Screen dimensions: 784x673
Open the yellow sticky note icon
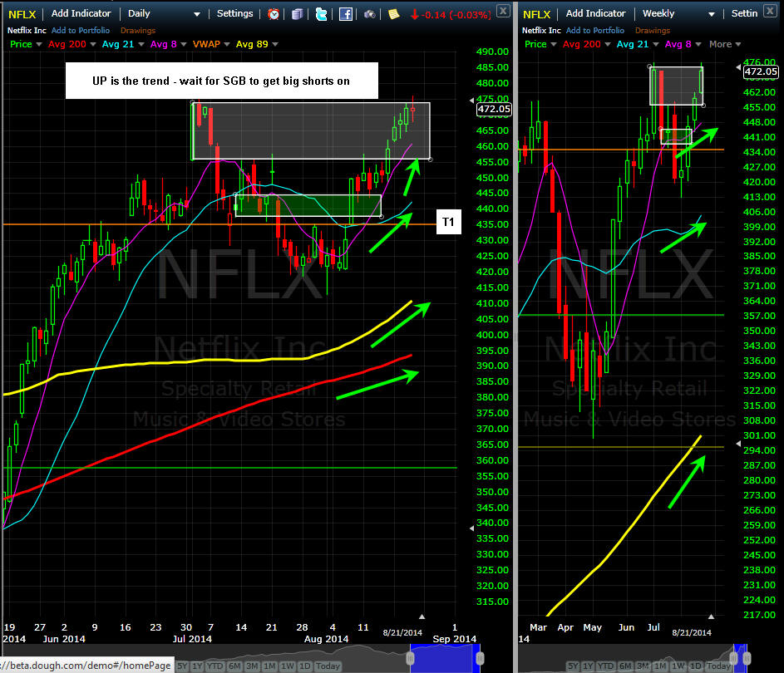[393, 14]
